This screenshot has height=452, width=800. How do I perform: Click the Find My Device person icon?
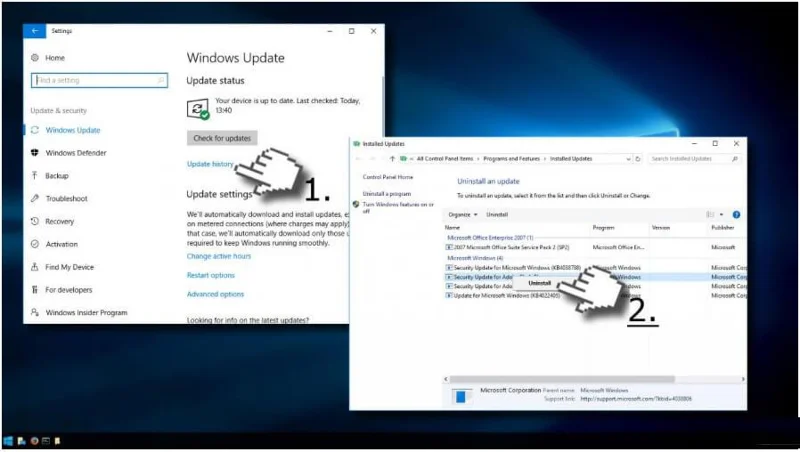point(35,267)
